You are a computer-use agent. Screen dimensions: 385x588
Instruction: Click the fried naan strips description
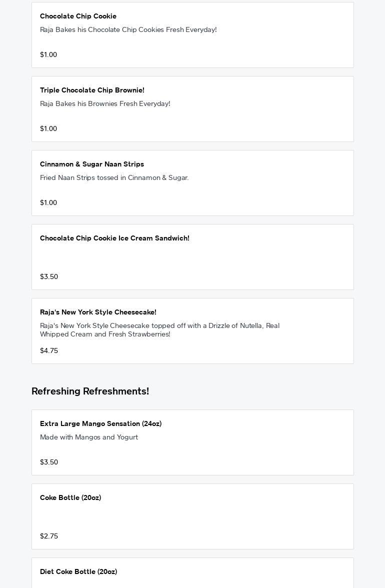click(114, 178)
